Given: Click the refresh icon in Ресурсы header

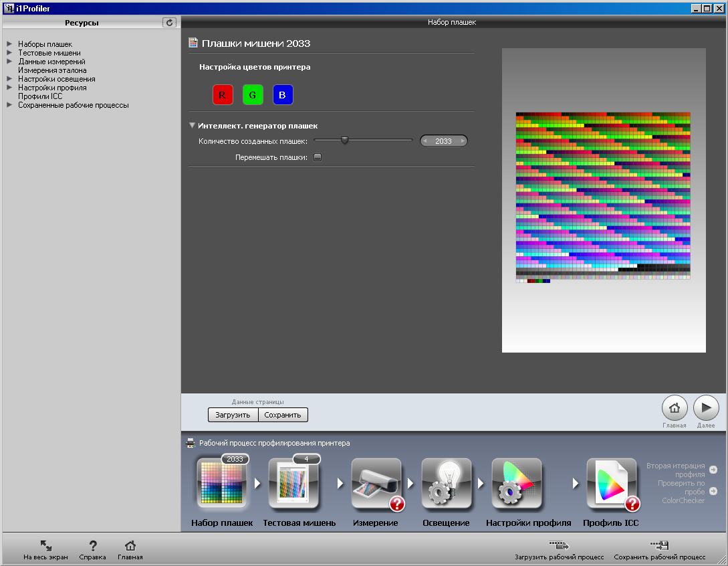Looking at the screenshot, I should (x=170, y=22).
